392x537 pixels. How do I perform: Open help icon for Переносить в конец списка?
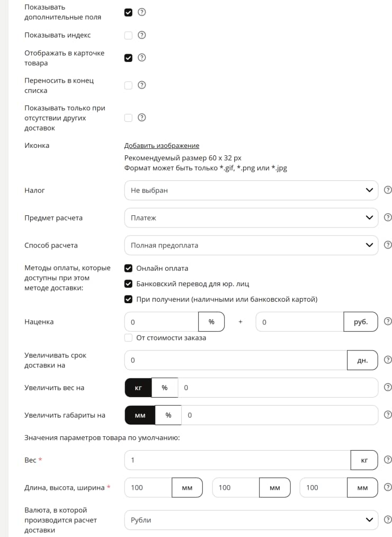(x=141, y=85)
